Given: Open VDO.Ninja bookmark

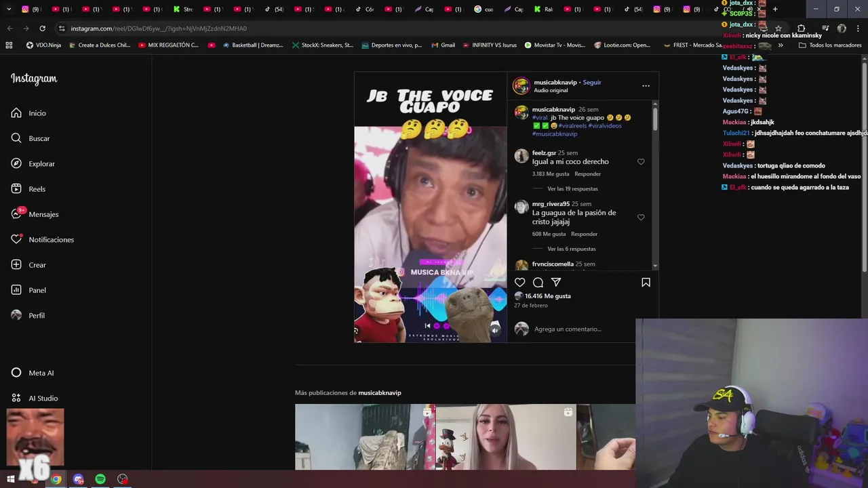Looking at the screenshot, I should coord(43,45).
